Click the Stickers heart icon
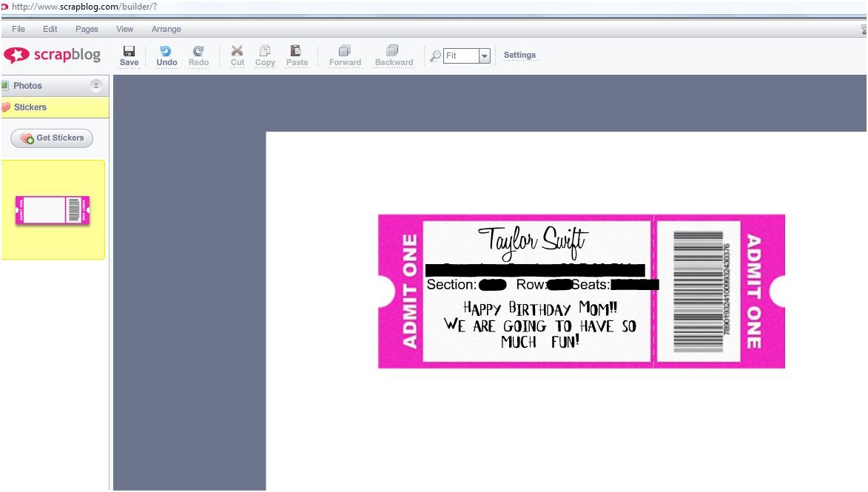The image size is (868, 492). click(5, 107)
